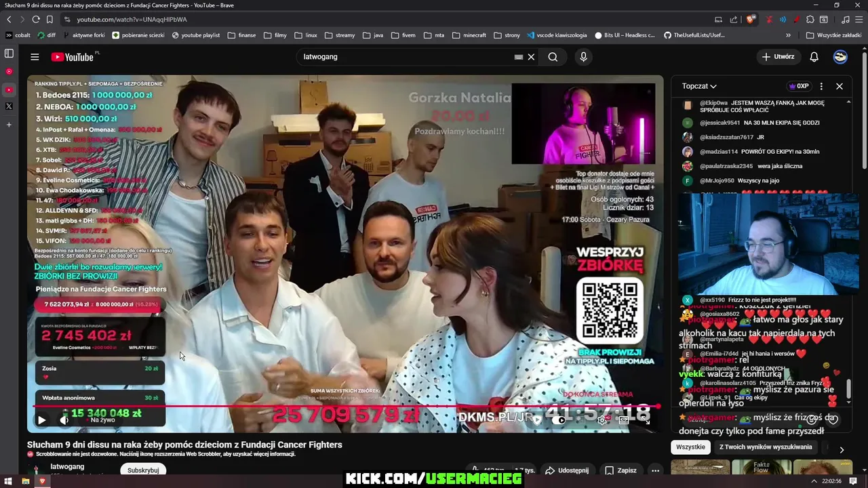The width and height of the screenshot is (868, 488).
Task: Close the live chat panel
Action: pyautogui.click(x=840, y=86)
